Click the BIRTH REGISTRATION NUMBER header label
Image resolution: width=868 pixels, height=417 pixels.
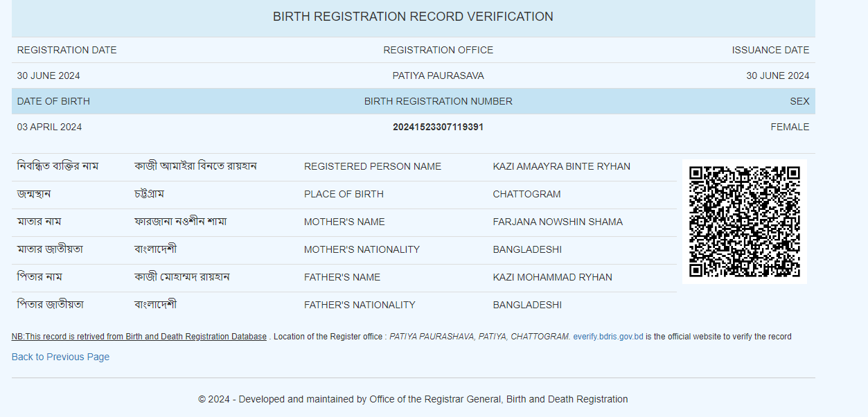pyautogui.click(x=438, y=101)
